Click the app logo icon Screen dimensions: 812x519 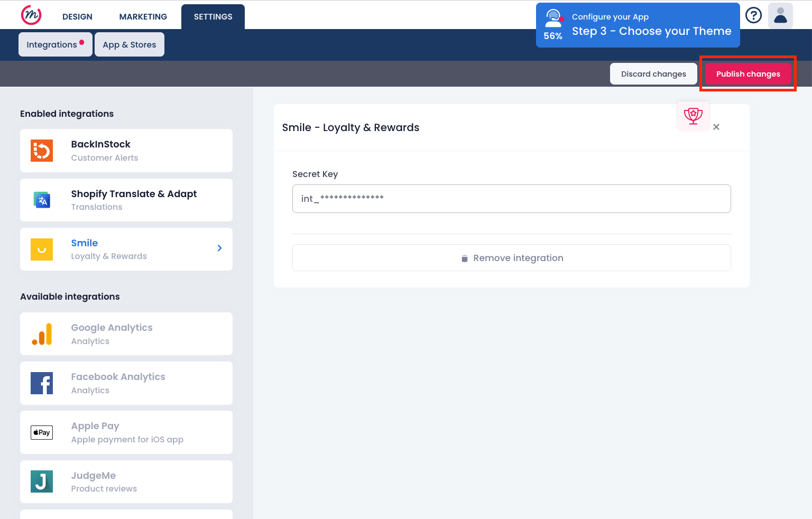coord(31,15)
